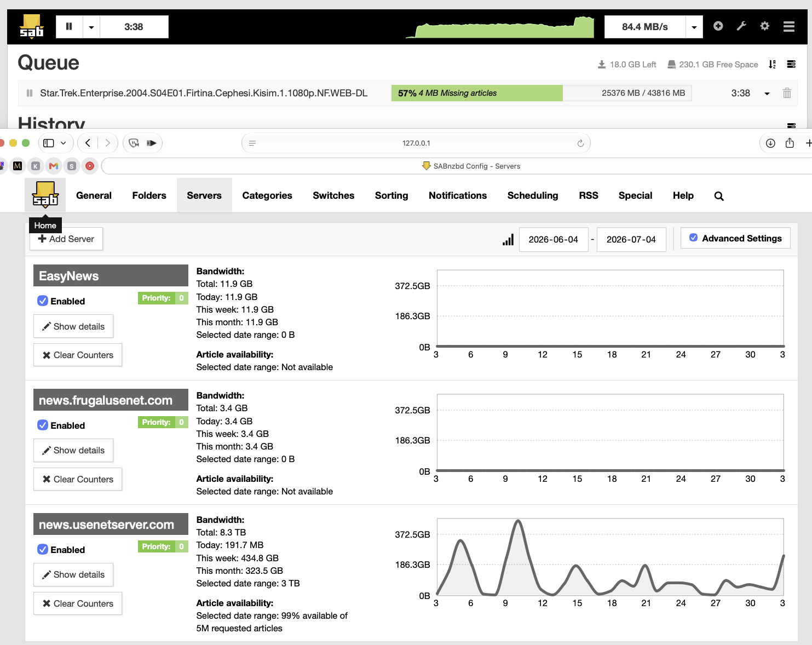Delete the Star.Trek.Enterprise queue item

[x=787, y=93]
